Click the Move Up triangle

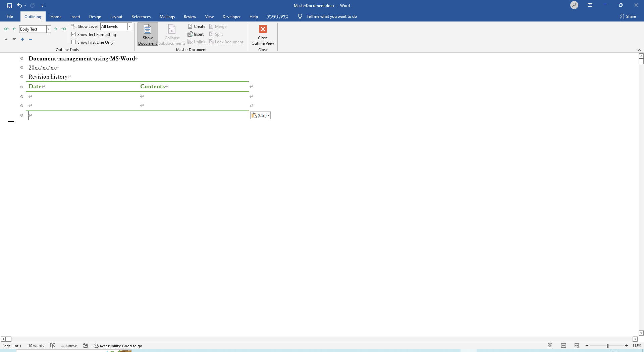(x=6, y=39)
